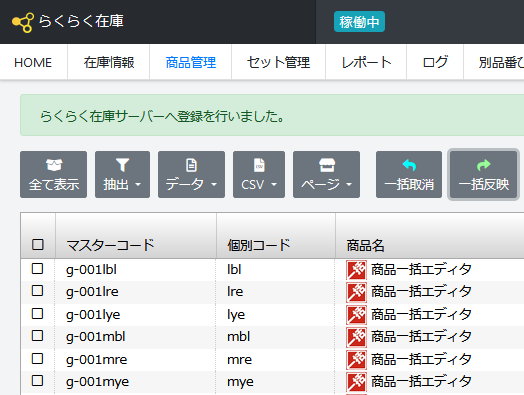Check the box for row g-001mye
The width and height of the screenshot is (524, 395).
click(37, 380)
